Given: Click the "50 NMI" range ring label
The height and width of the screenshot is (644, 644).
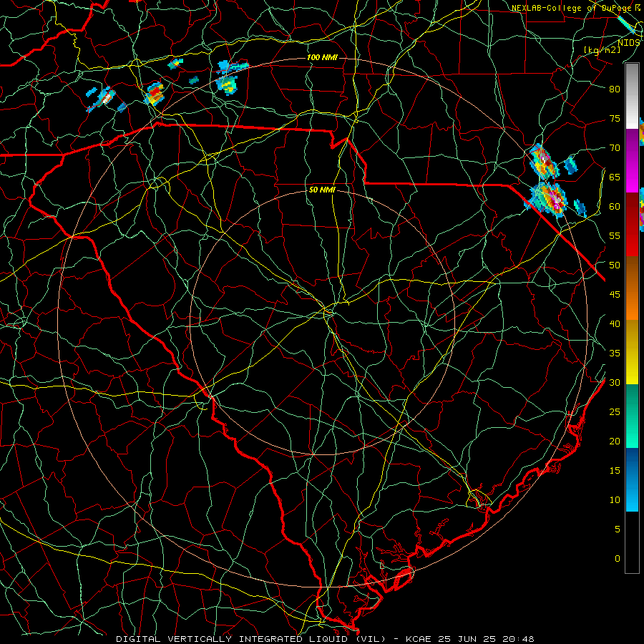Looking at the screenshot, I should (323, 190).
